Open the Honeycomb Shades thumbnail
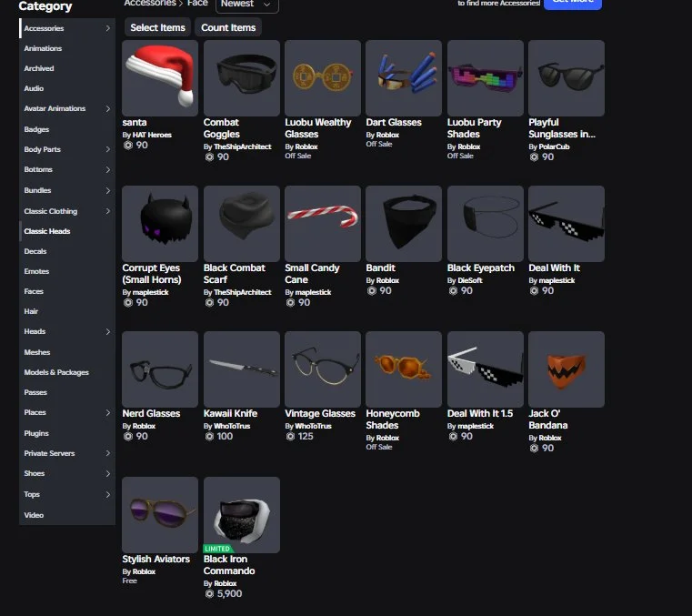The height and width of the screenshot is (616, 692). (404, 369)
